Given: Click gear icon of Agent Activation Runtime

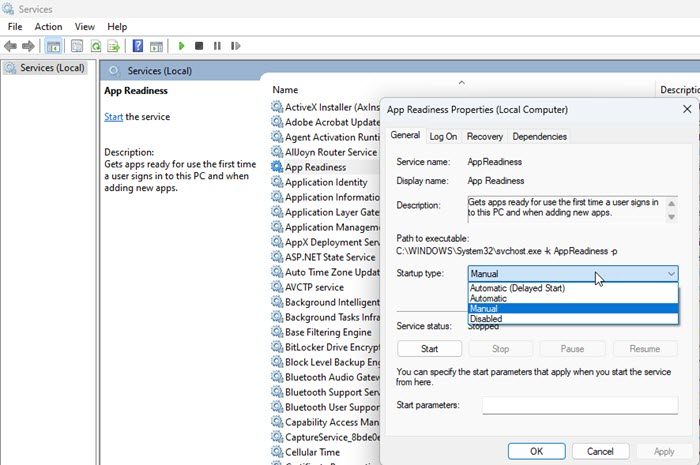Looking at the screenshot, I should pyautogui.click(x=277, y=137).
